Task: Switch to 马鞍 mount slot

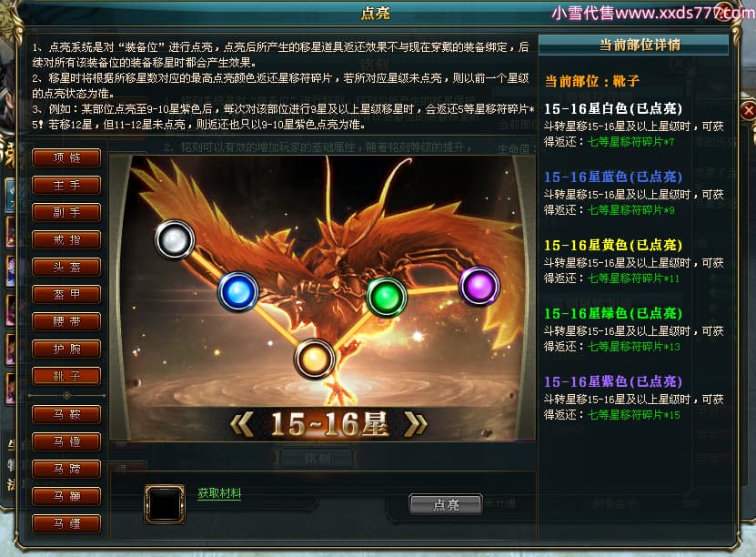Action: (66, 414)
